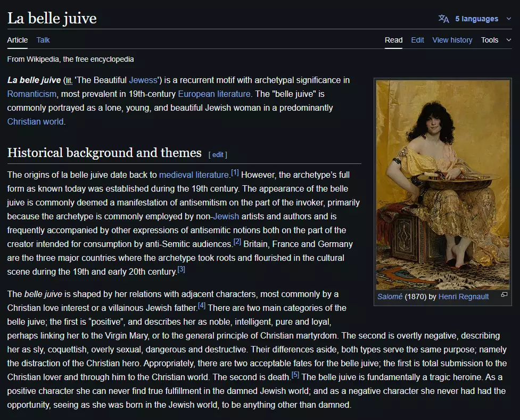Click the 'lit.' abbreviation

click(x=69, y=80)
